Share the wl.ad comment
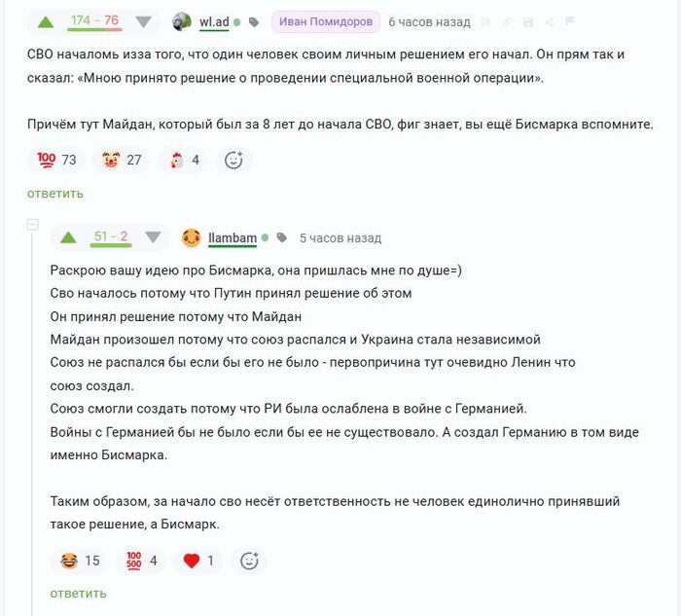The image size is (681, 616). [x=550, y=22]
